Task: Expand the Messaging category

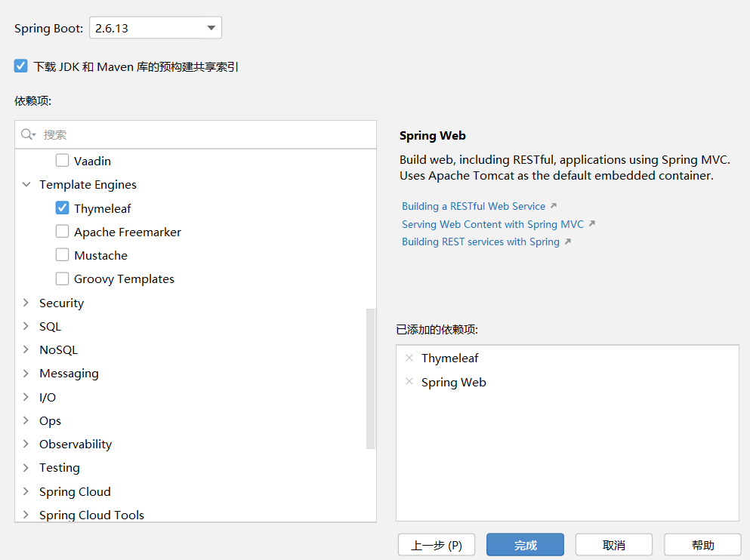Action: point(26,373)
